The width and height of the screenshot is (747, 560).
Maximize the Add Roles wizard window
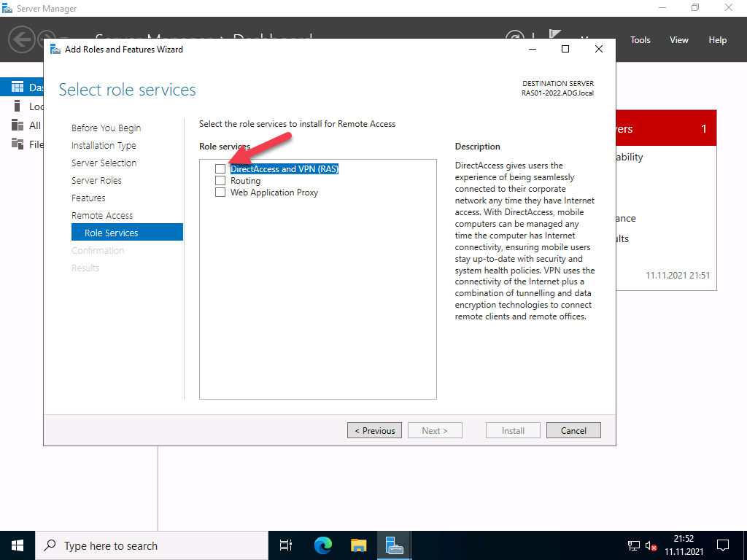[565, 49]
